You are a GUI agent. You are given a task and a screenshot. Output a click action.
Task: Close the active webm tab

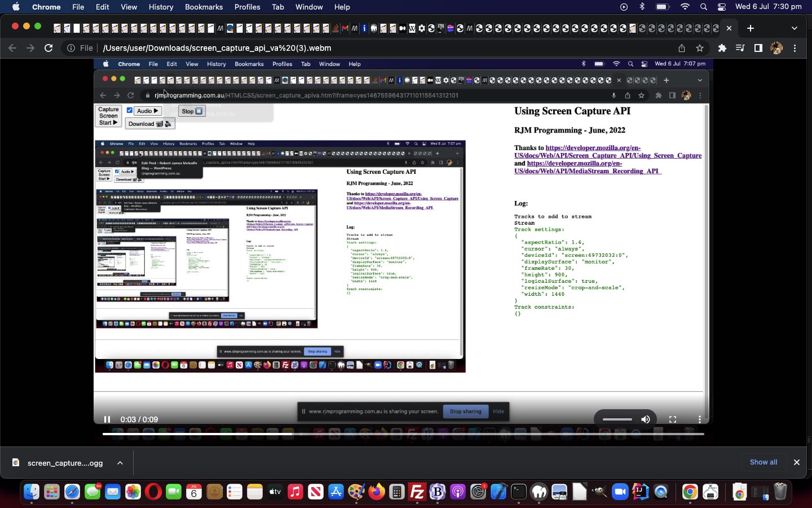pos(729,28)
